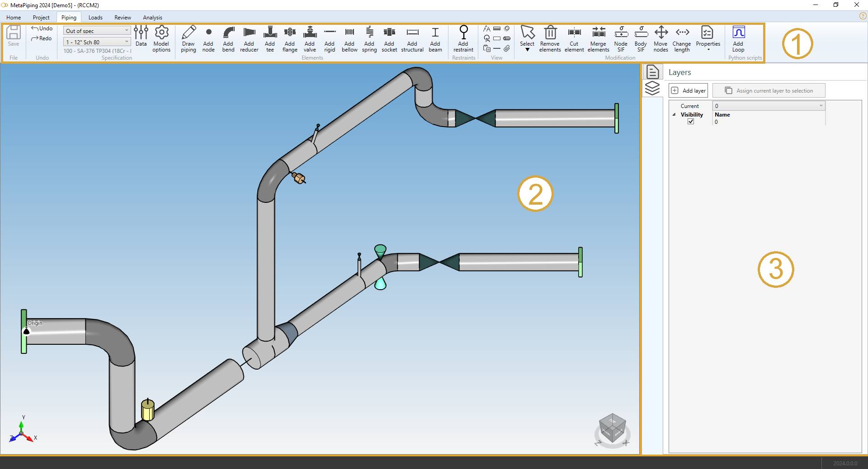Switch to the Analysis tab
868x469 pixels.
152,18
